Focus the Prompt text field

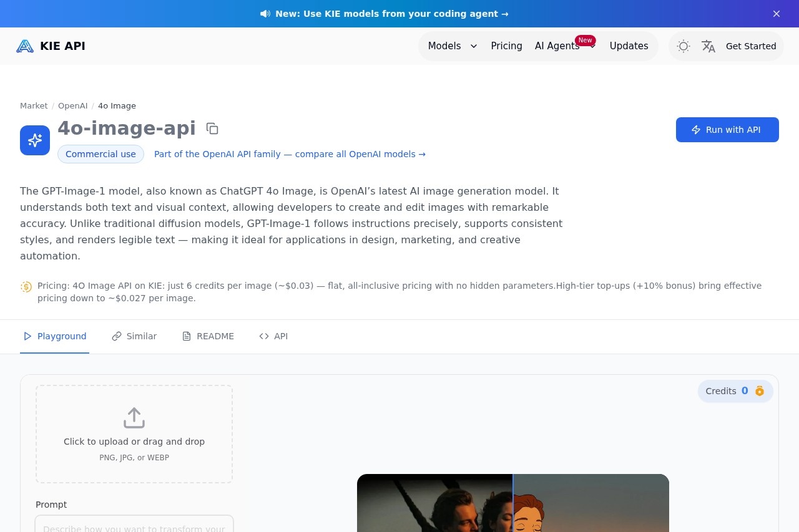coord(134,524)
